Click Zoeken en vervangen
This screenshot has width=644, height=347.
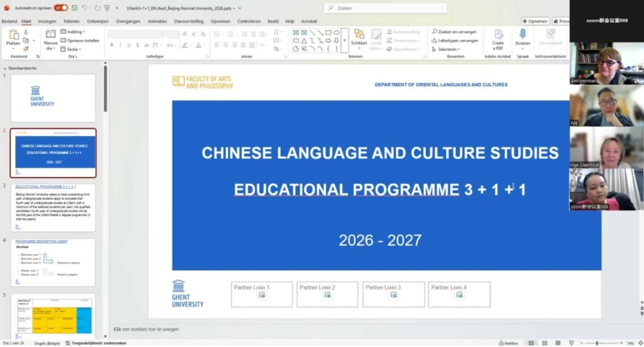point(454,32)
